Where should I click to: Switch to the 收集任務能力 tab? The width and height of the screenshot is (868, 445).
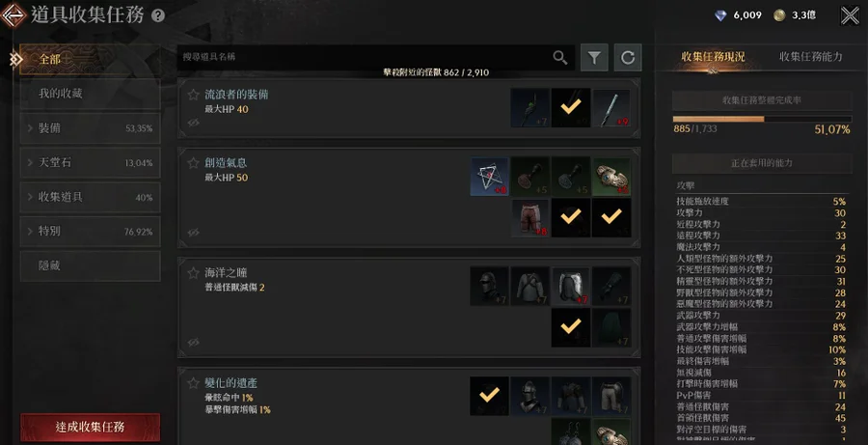(x=811, y=57)
